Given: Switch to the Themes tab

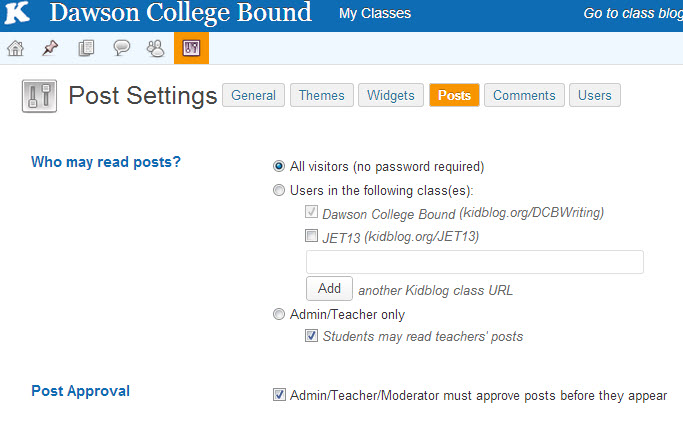Looking at the screenshot, I should click(322, 95).
